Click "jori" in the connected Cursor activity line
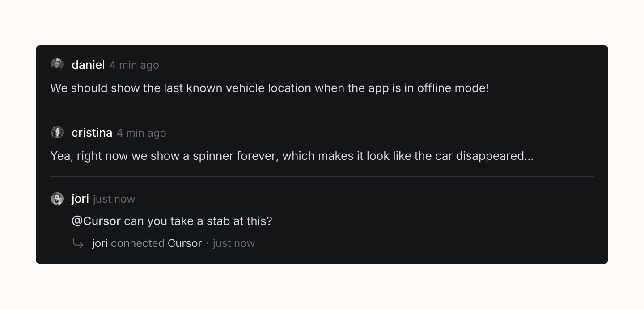This screenshot has width=644, height=309. coord(100,243)
